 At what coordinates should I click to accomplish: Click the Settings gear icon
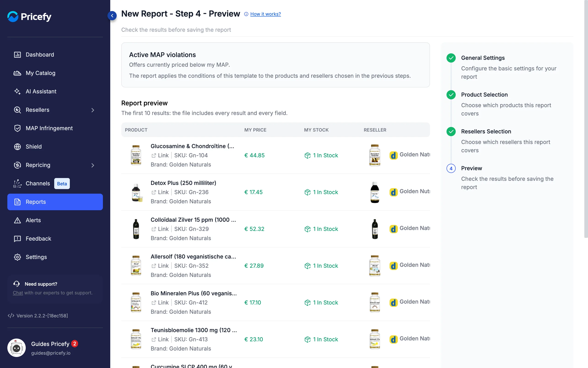tap(17, 257)
